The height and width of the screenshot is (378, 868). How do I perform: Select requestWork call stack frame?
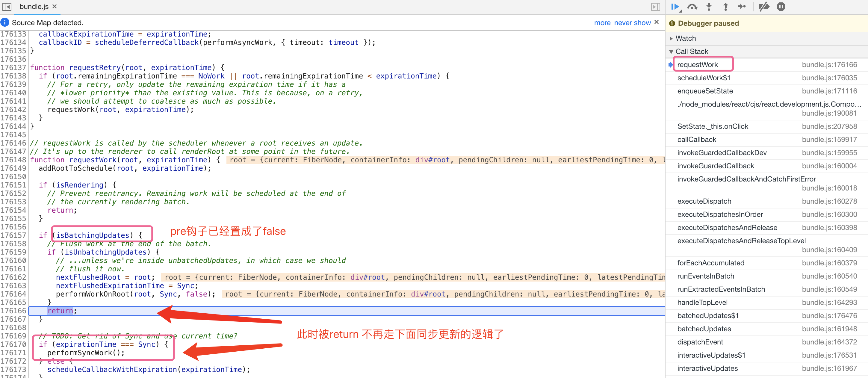tap(766, 65)
